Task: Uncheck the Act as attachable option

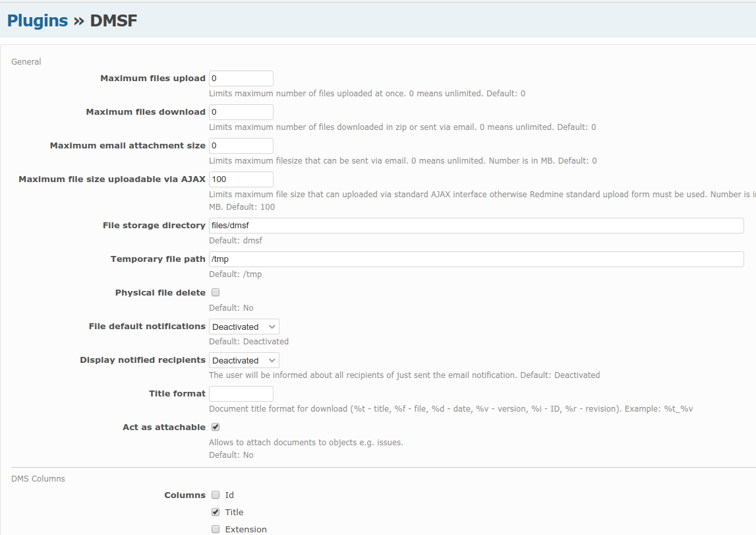Action: tap(215, 427)
